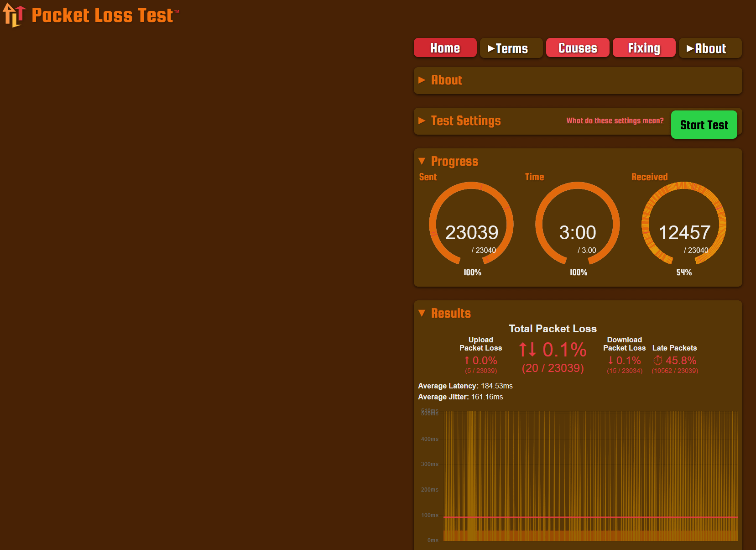Click the Received packets progress gauge

tap(684, 224)
